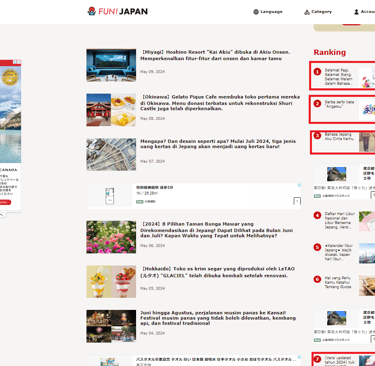Open ranking item 6 Hal yang Perlu Kamu Ketahui

[x=344, y=285]
